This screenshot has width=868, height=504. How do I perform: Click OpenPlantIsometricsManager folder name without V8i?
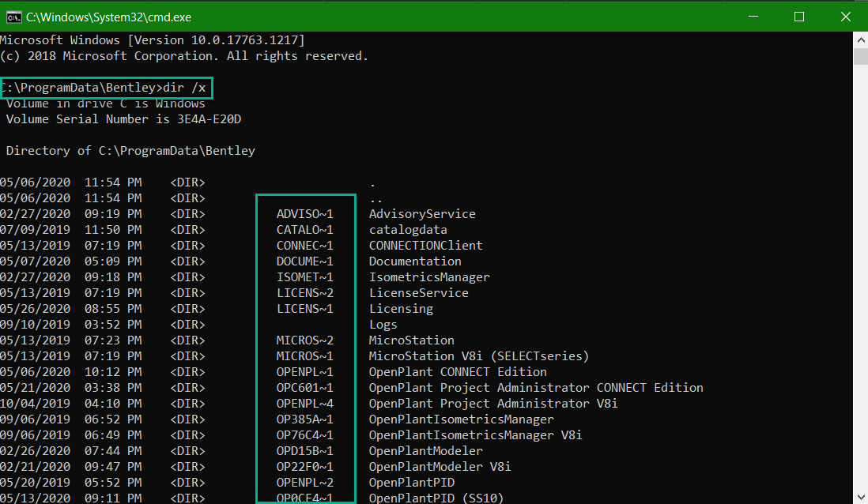point(461,419)
